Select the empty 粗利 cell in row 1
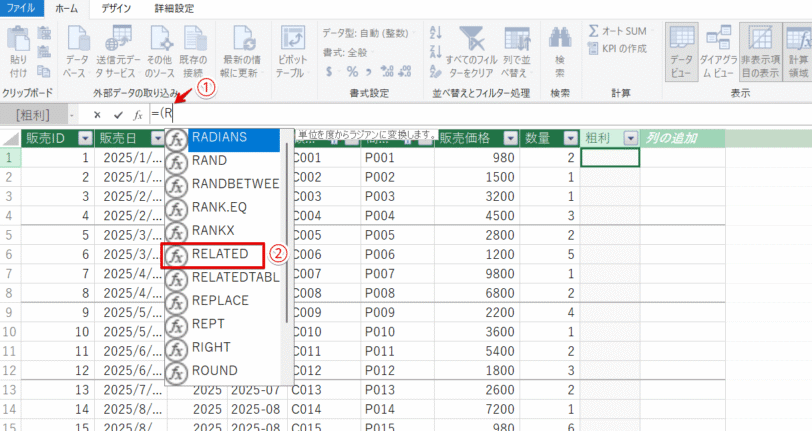 tap(610, 157)
